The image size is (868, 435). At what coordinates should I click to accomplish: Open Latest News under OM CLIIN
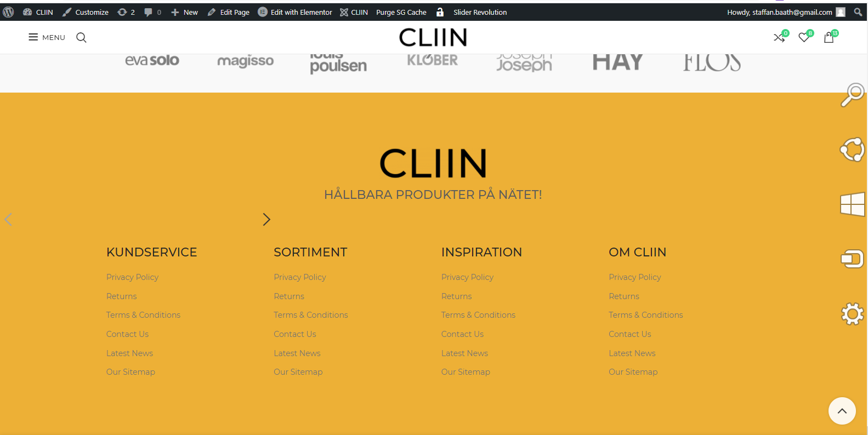point(632,353)
